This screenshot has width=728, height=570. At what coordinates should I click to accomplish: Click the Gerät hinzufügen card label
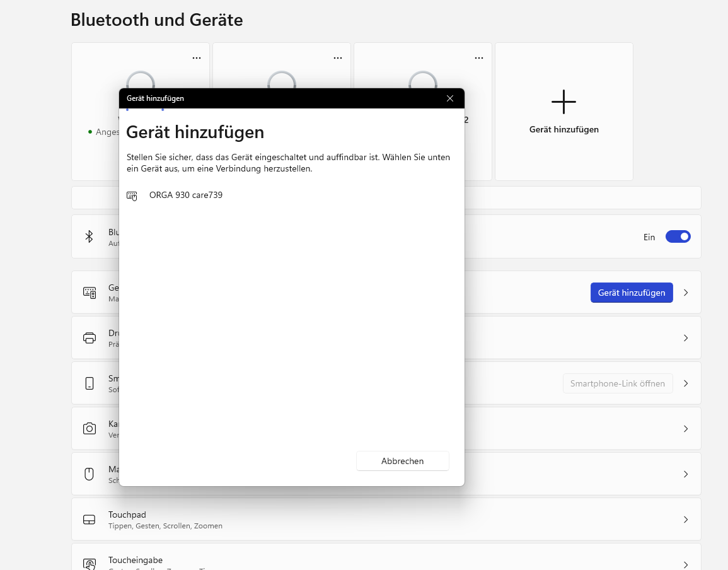[x=563, y=130]
